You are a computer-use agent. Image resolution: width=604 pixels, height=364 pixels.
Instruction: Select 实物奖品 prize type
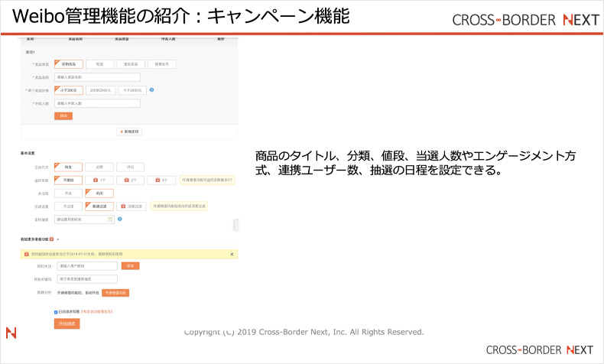[x=69, y=64]
